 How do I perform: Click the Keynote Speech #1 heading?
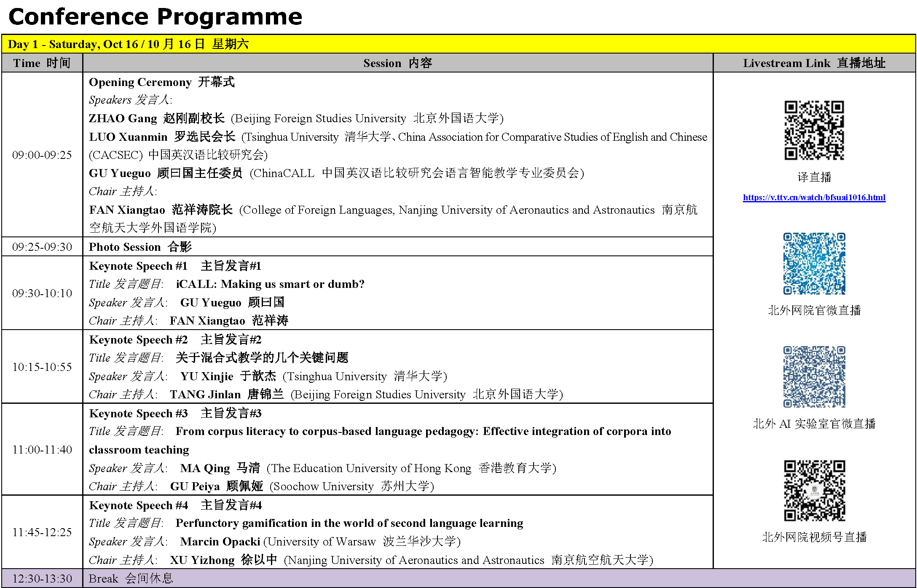click(x=175, y=266)
